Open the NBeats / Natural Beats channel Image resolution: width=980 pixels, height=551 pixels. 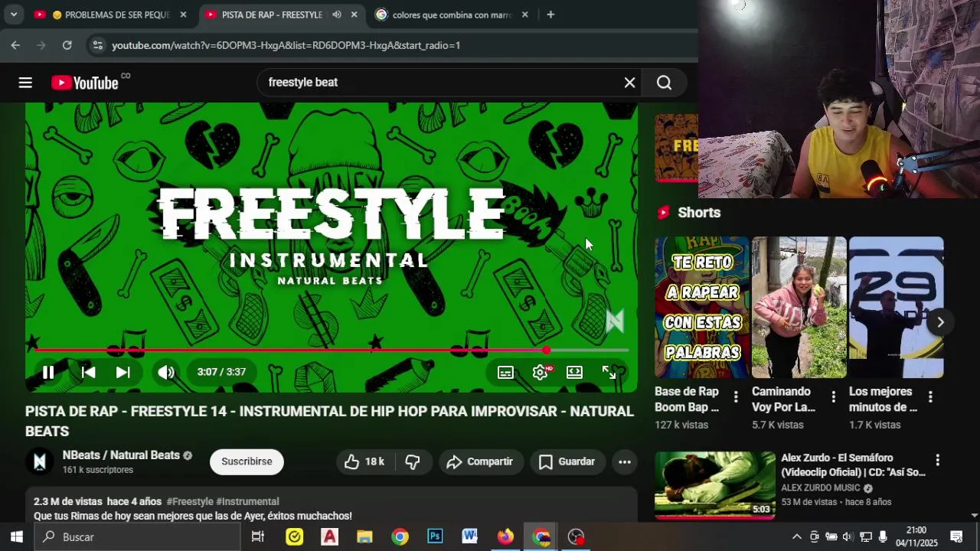coord(121,455)
